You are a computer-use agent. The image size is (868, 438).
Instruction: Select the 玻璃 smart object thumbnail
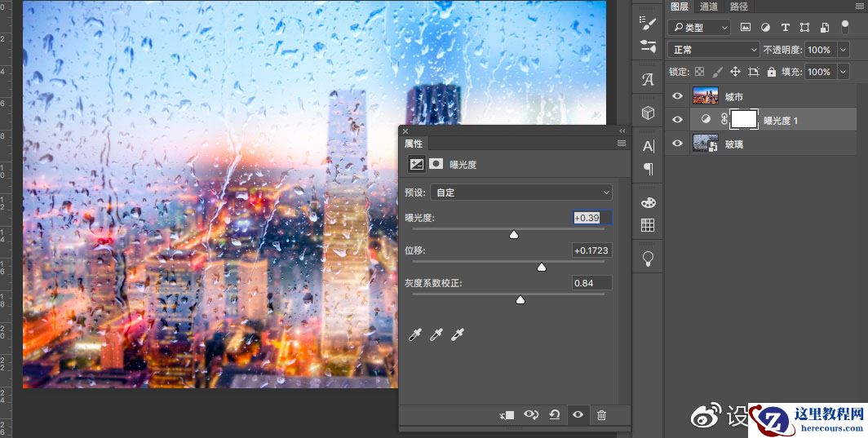click(706, 144)
